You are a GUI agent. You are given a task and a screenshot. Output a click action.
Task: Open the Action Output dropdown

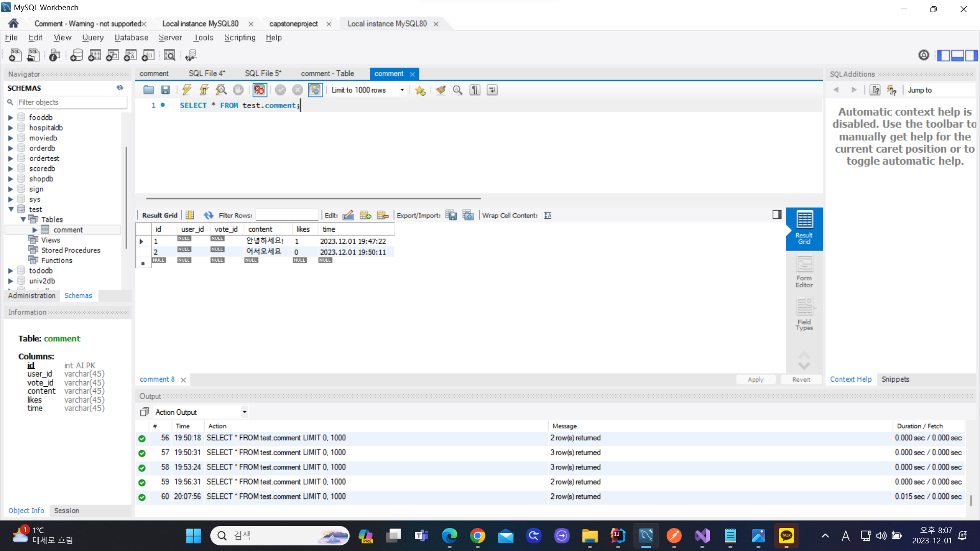coord(244,412)
